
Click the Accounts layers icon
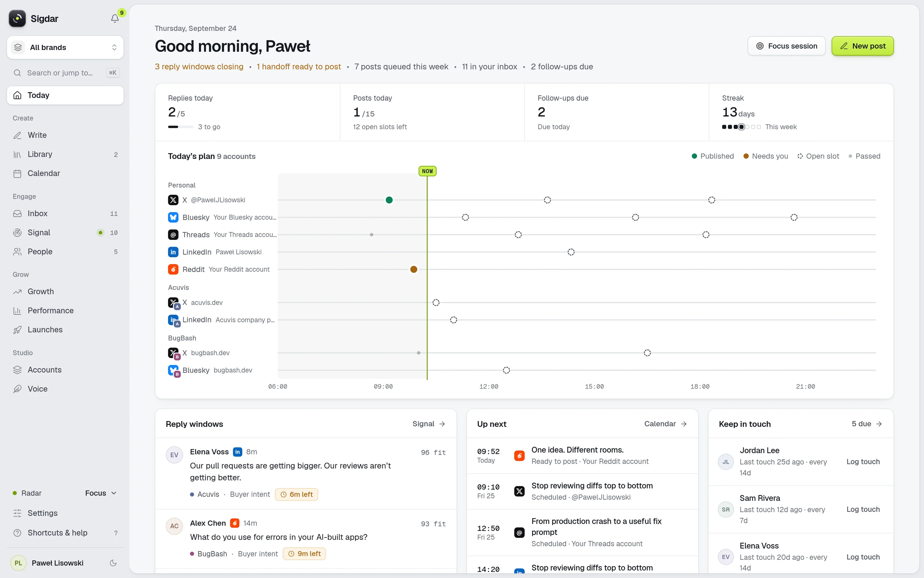coord(18,370)
